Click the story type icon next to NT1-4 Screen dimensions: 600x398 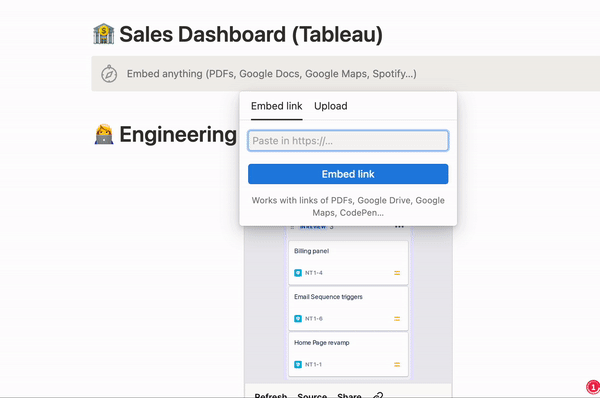tap(298, 273)
